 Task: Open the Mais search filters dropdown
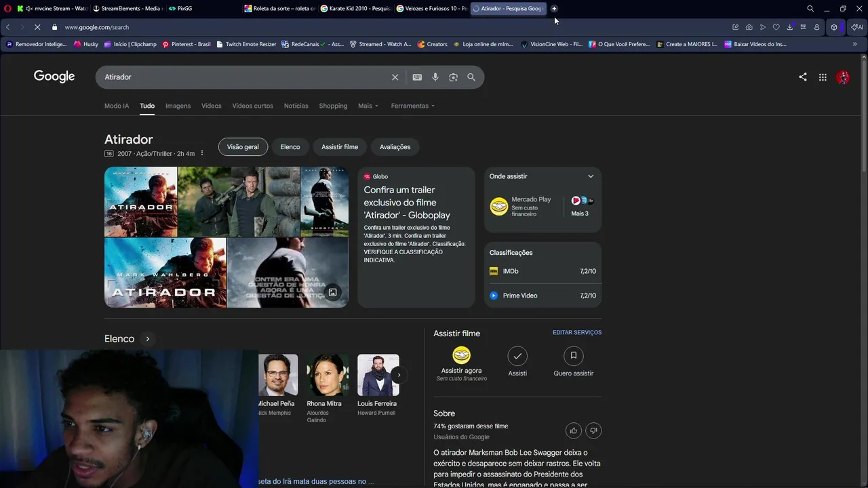[x=368, y=106]
